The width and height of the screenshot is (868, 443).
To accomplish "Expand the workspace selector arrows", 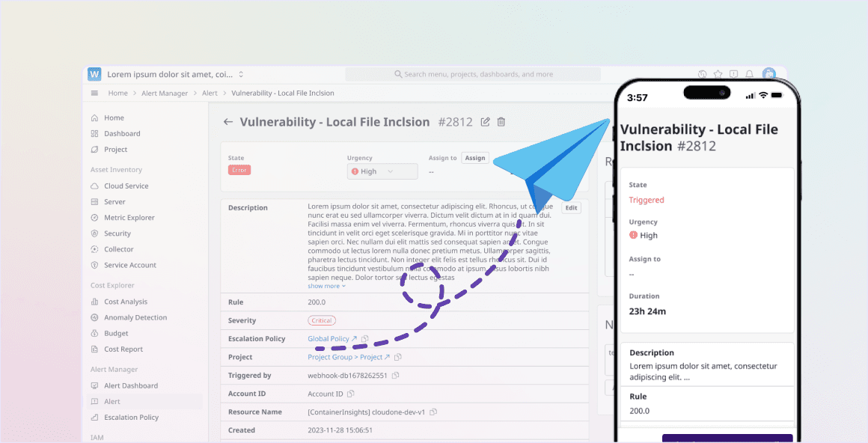I will click(x=241, y=74).
